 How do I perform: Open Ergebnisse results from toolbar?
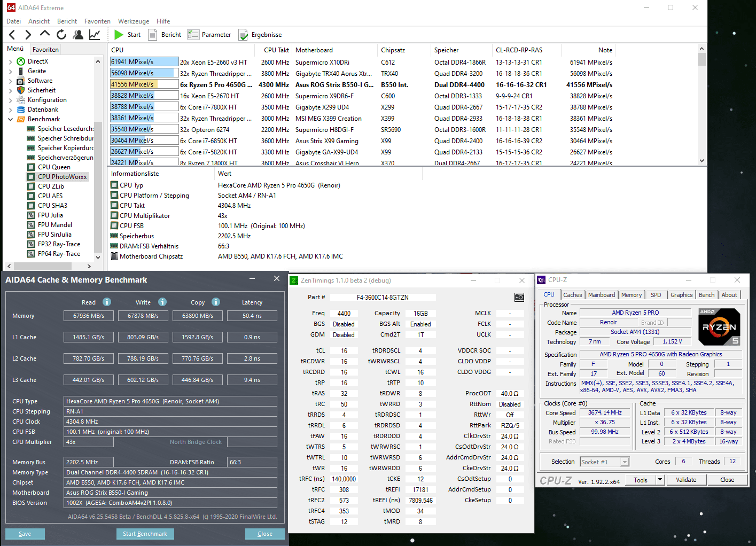(x=260, y=35)
